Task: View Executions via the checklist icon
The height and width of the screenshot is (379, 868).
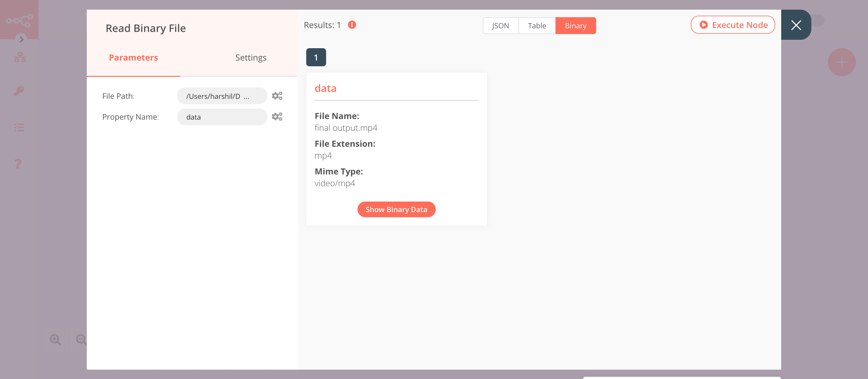Action: (x=19, y=127)
